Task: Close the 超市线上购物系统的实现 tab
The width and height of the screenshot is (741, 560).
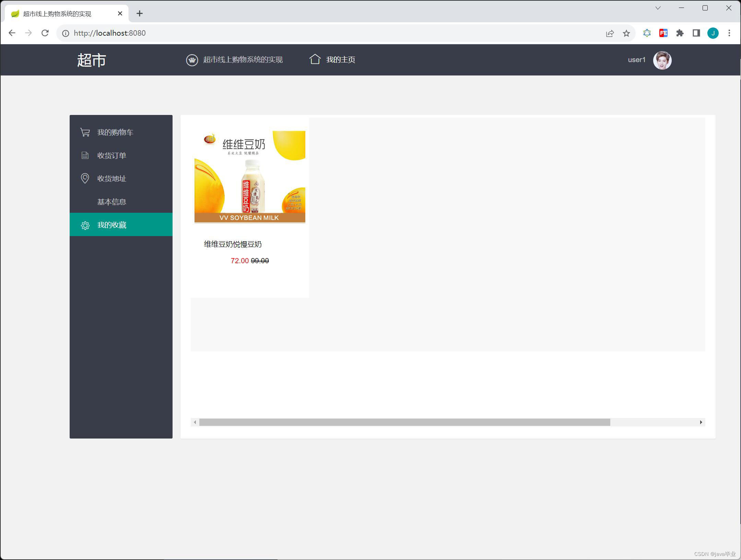Action: pos(120,13)
